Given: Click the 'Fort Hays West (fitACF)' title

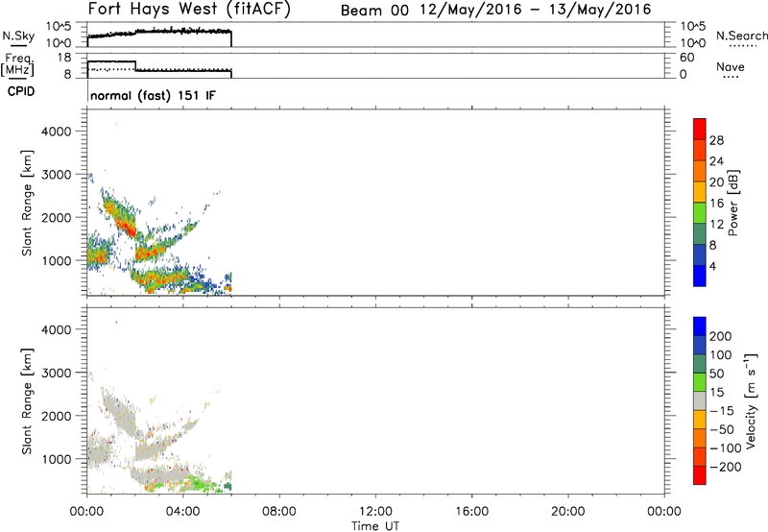Looking at the screenshot, I should pyautogui.click(x=189, y=10).
